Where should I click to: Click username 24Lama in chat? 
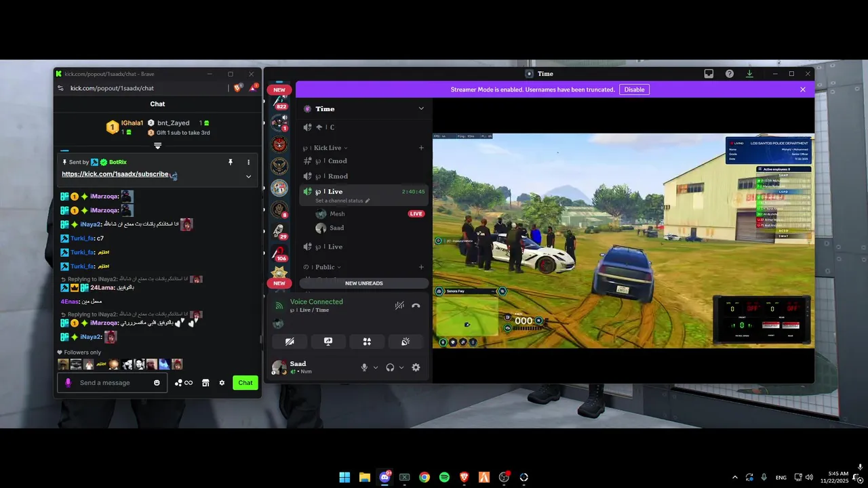[102, 287]
